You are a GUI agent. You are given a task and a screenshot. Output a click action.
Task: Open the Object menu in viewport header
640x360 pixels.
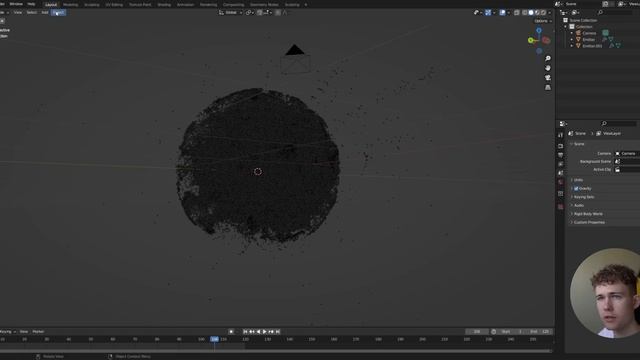(x=58, y=13)
